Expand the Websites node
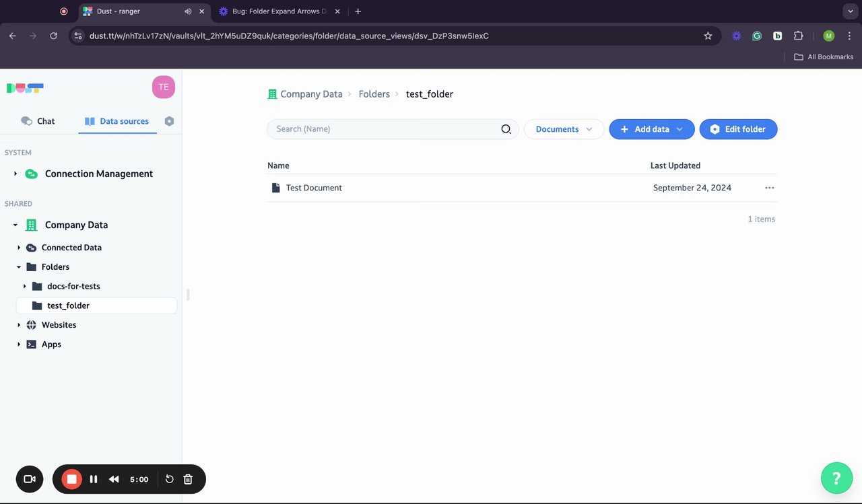Screen dimensions: 862x504 point(19,325)
